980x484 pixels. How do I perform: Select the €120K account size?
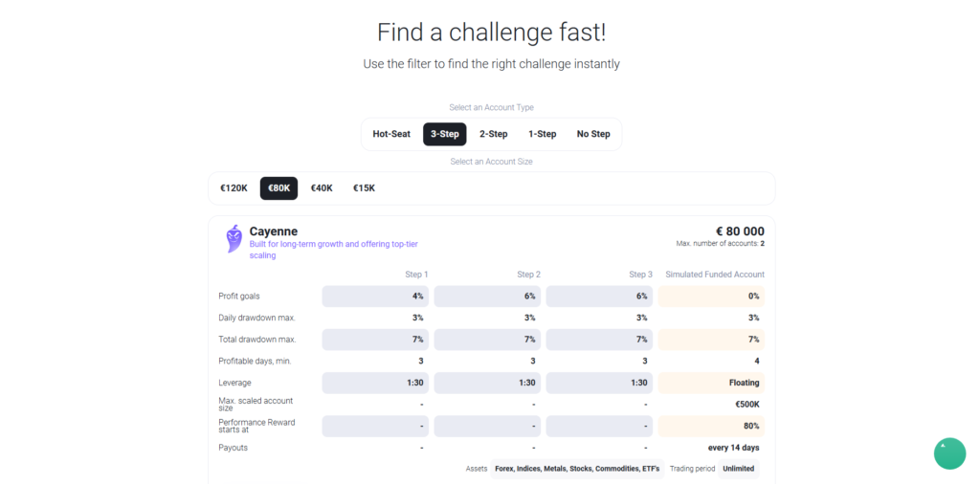234,188
